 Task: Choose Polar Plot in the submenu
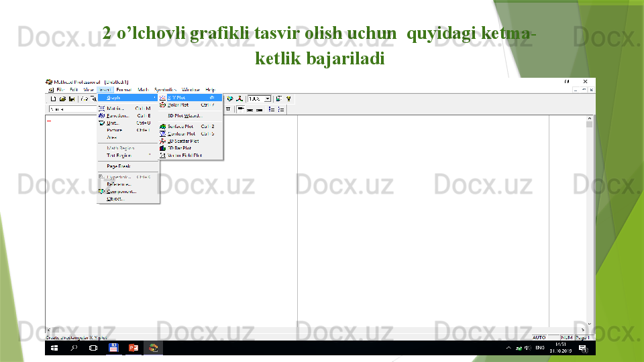click(x=178, y=105)
